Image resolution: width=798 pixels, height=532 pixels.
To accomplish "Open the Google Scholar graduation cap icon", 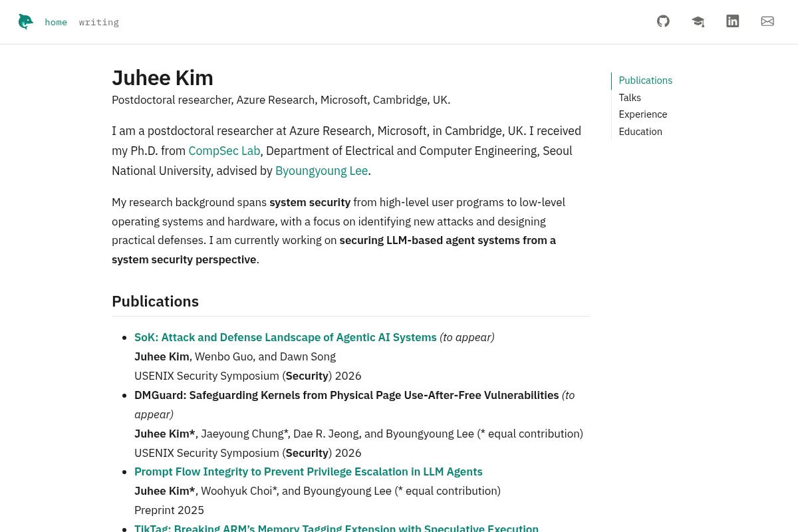I will click(x=698, y=21).
